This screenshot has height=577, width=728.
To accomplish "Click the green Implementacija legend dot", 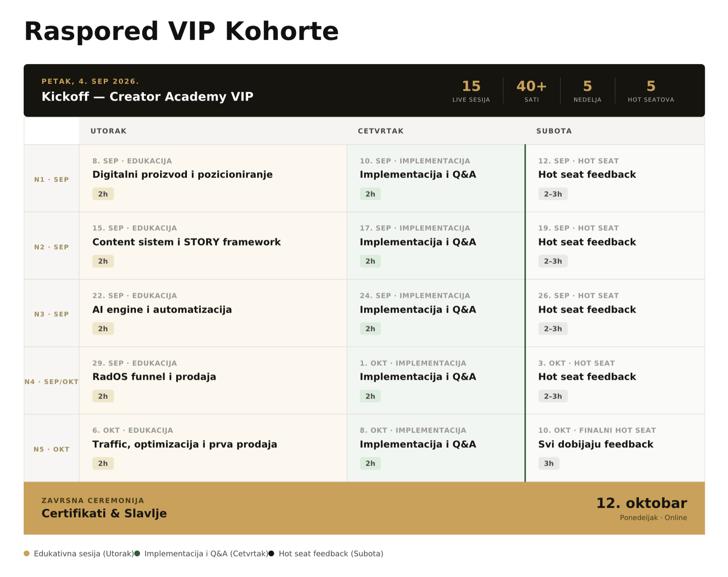I will 137,553.
